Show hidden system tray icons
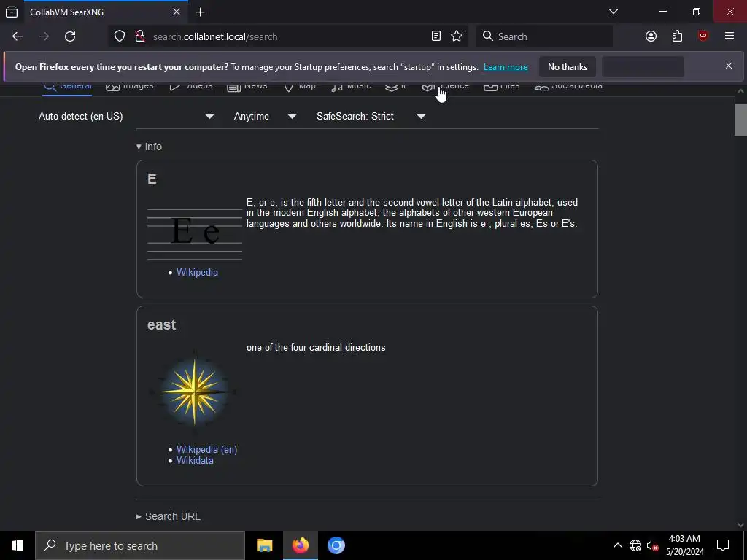 pyautogui.click(x=617, y=545)
